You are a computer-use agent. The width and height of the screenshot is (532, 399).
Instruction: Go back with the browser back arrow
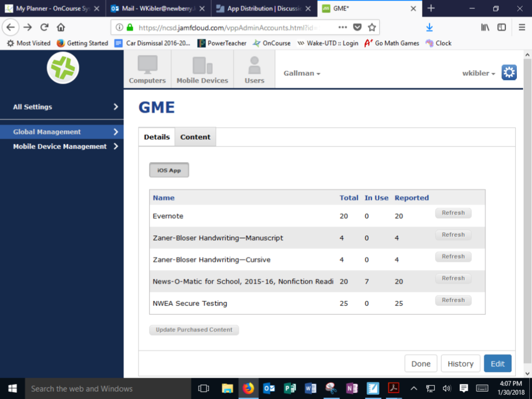[10, 27]
